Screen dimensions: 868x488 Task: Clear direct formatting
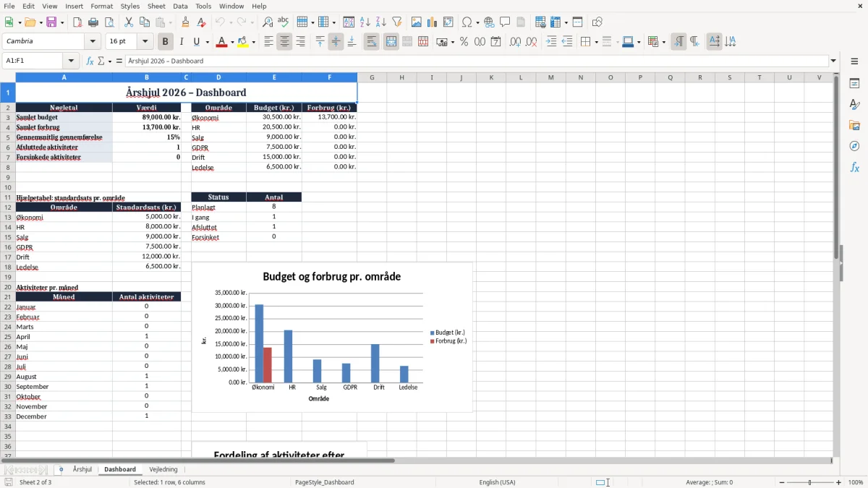click(x=201, y=22)
